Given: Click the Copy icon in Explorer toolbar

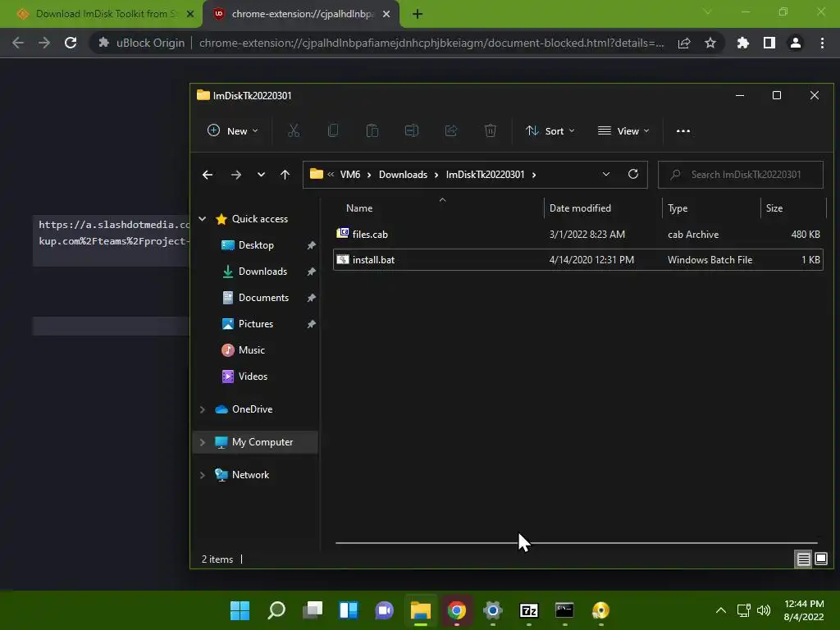Looking at the screenshot, I should click(333, 130).
